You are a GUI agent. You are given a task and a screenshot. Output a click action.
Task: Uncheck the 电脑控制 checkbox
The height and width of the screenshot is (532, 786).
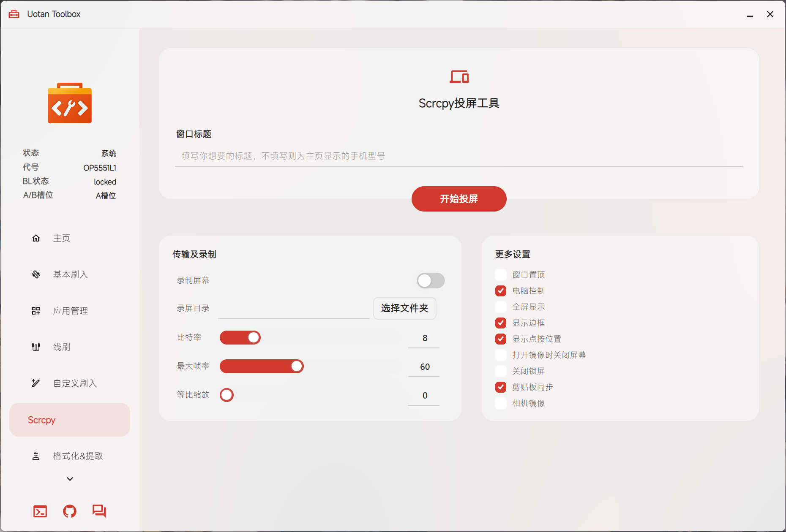tap(501, 291)
